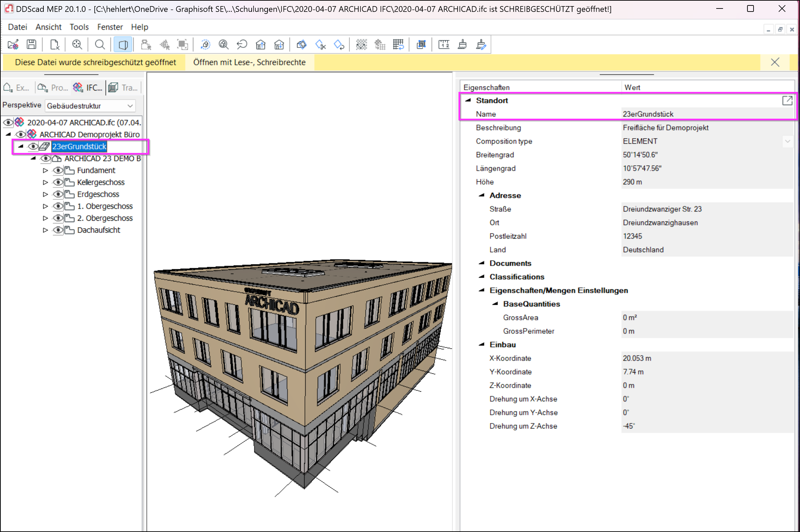Click the paint brush with pencil icon

pyautogui.click(x=481, y=44)
